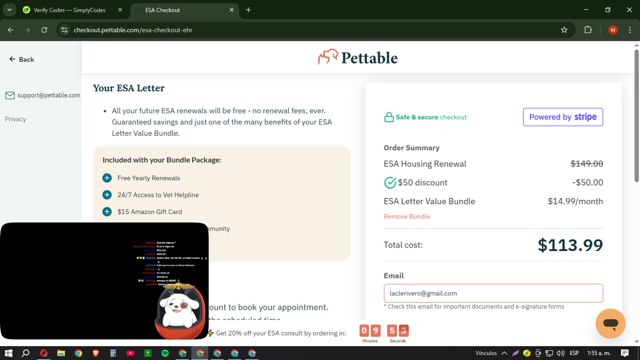640x360 pixels.
Task: Click the 24/7 Access to Vet Helpline plus icon
Action: tap(107, 195)
